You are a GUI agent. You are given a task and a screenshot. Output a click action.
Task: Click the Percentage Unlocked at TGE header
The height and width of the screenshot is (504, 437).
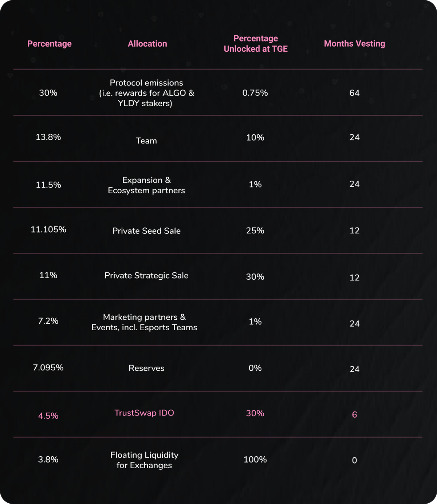tap(256, 44)
